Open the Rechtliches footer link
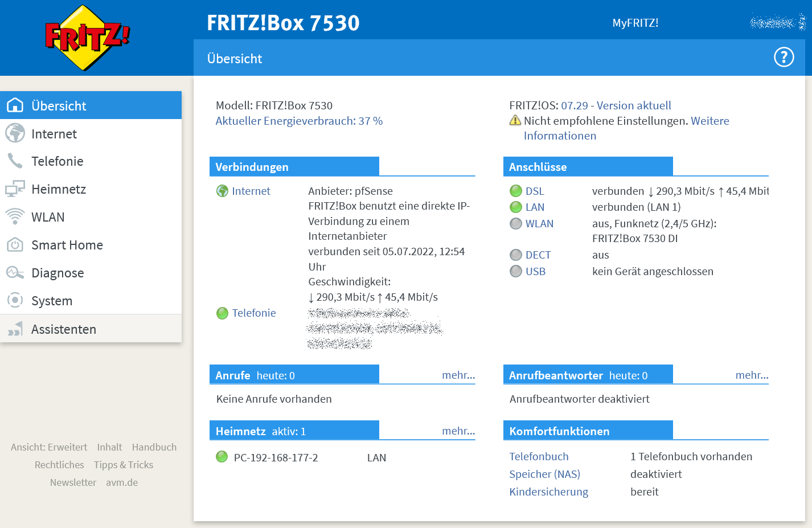 point(59,465)
